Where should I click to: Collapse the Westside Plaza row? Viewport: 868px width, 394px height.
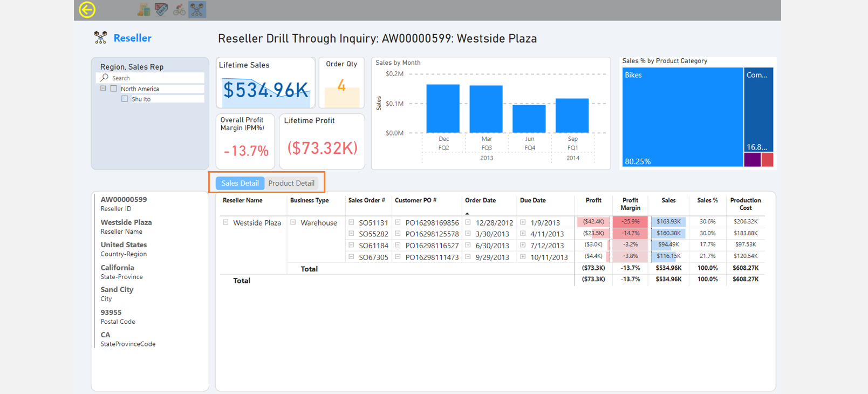(225, 222)
